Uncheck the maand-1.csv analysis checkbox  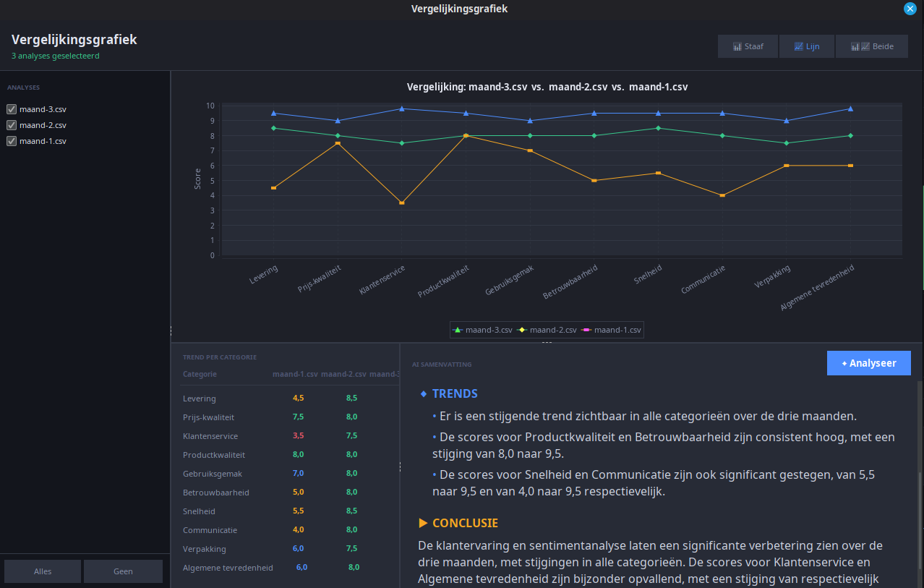click(12, 141)
